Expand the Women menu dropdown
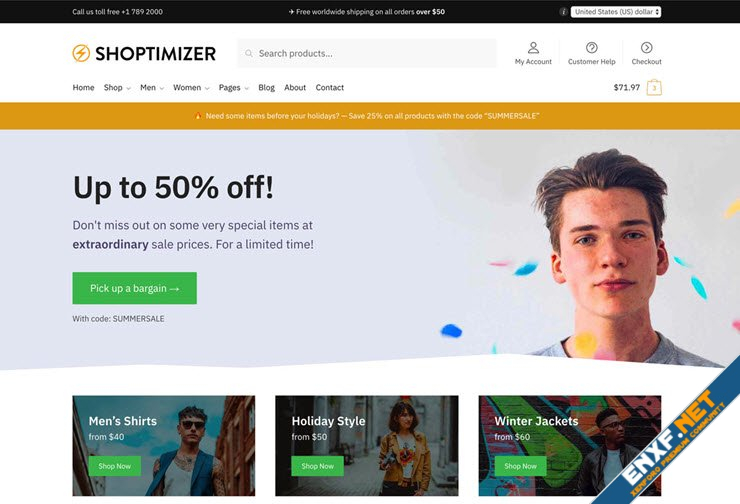 (191, 88)
